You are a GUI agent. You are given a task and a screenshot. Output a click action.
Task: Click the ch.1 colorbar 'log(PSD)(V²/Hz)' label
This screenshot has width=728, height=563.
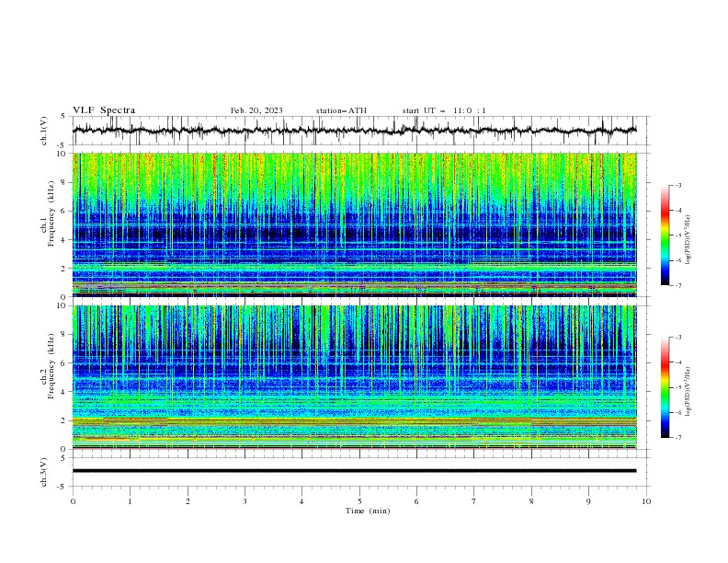point(688,240)
